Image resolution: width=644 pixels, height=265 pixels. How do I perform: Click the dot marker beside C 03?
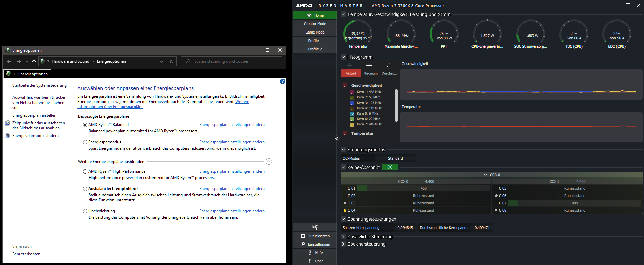[345, 203]
